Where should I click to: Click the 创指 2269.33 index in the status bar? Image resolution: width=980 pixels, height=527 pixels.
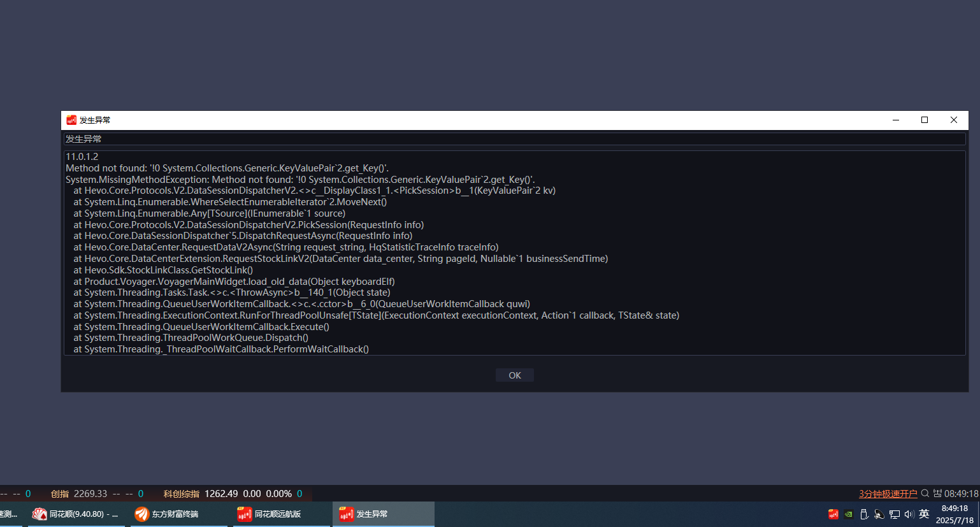coord(79,494)
